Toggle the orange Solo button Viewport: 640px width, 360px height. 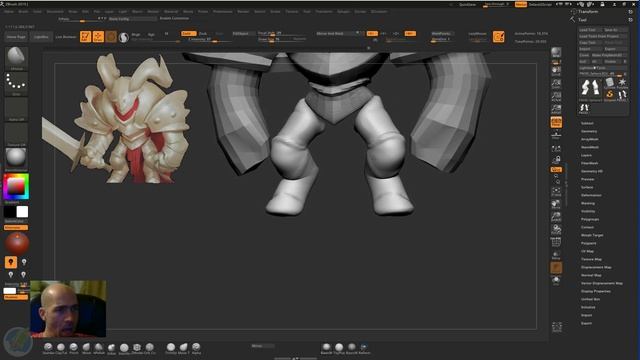click(x=556, y=267)
